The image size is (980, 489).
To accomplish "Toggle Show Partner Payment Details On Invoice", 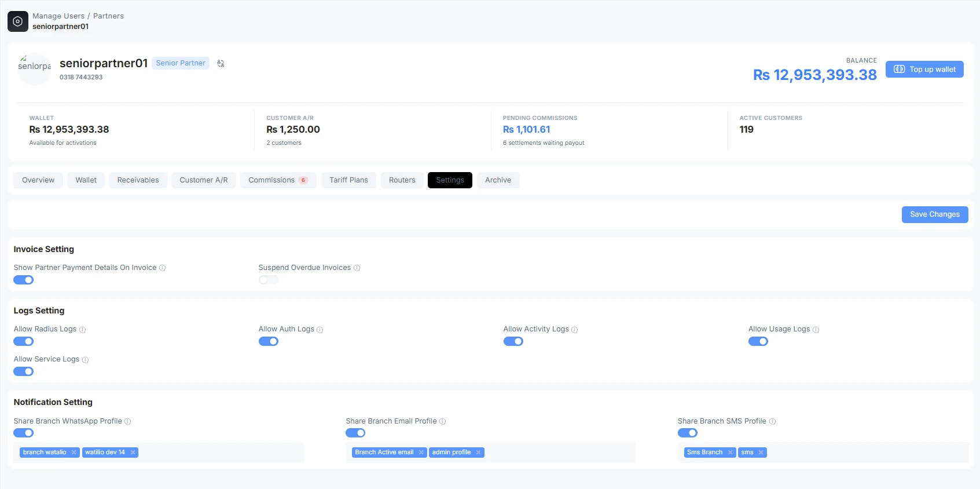I will (24, 280).
